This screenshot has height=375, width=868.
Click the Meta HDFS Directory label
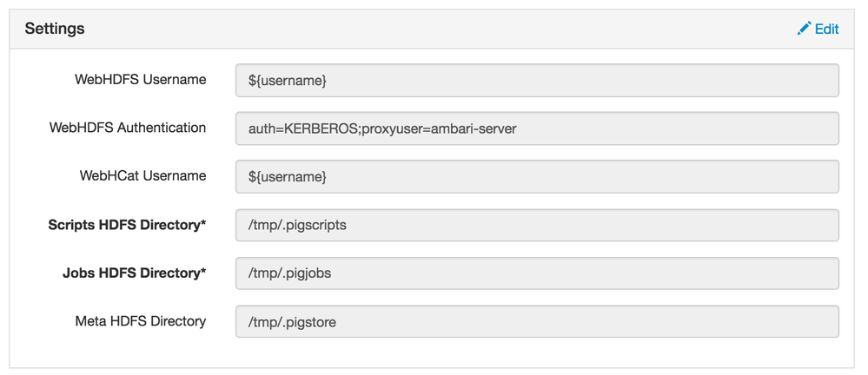[x=141, y=321]
